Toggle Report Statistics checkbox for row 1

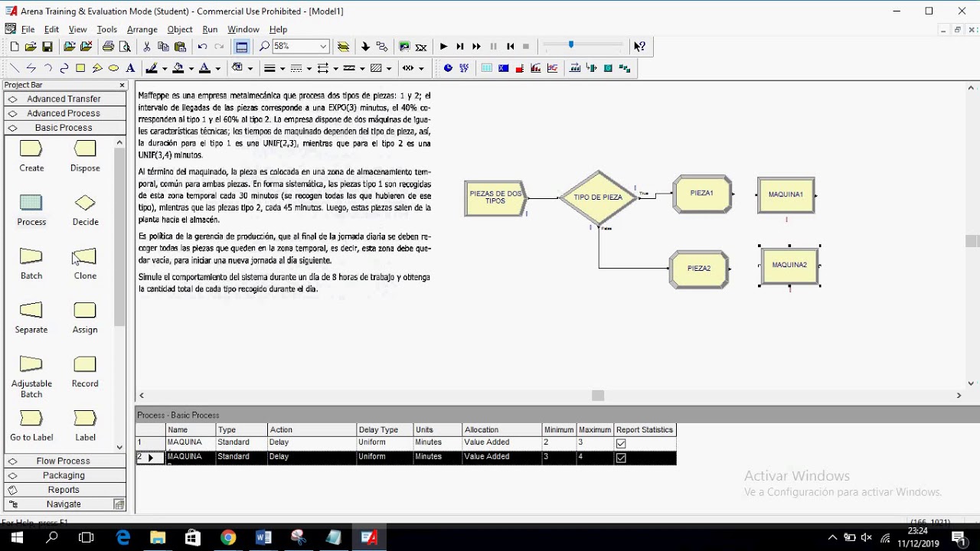(x=621, y=443)
